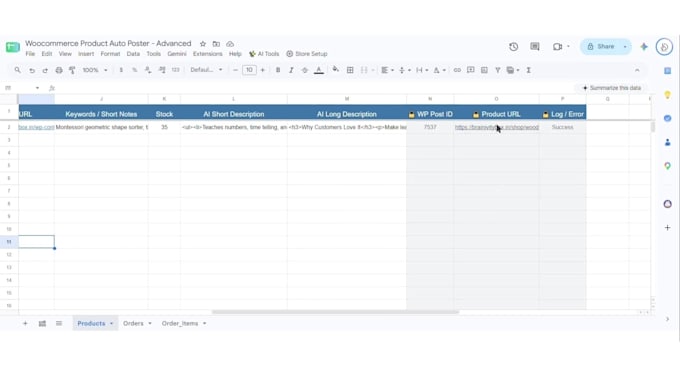Viewport: 680px width, 383px height.
Task: Open the comments panel icon
Action: [535, 46]
